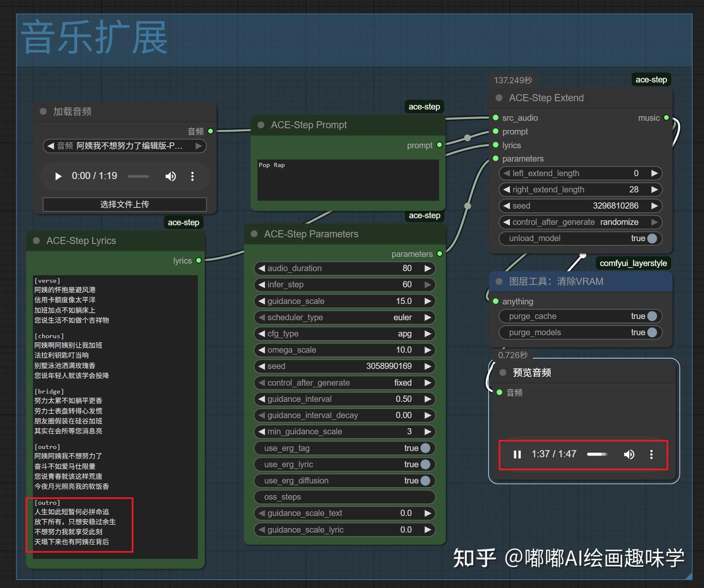Screen dimensions: 704x588
Task: Click the lyrics output dot on ACE-Step Lyrics
Action: pos(198,260)
